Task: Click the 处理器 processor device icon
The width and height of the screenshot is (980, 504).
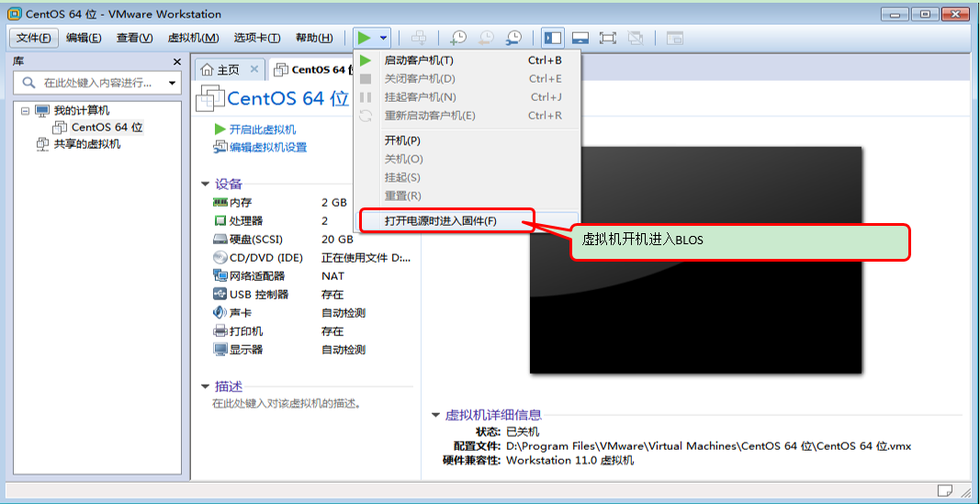Action: 220,220
